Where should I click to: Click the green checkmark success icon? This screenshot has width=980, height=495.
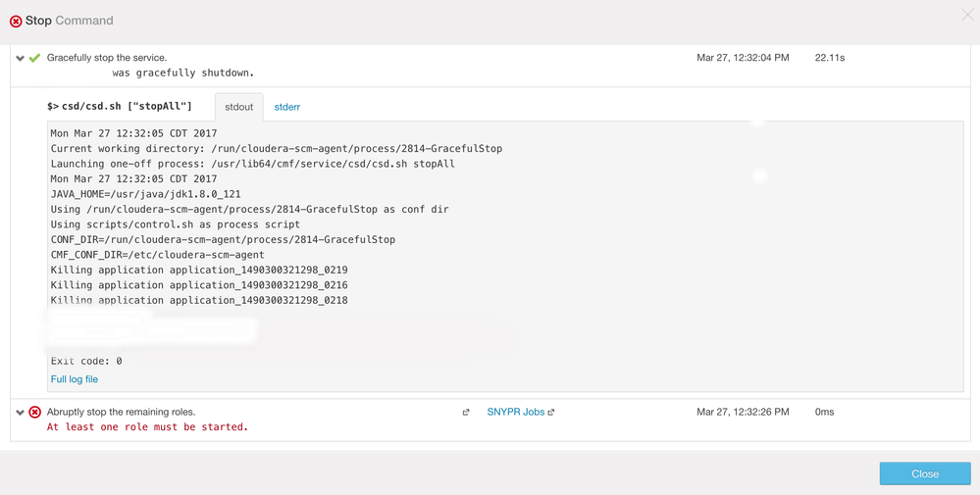[34, 58]
